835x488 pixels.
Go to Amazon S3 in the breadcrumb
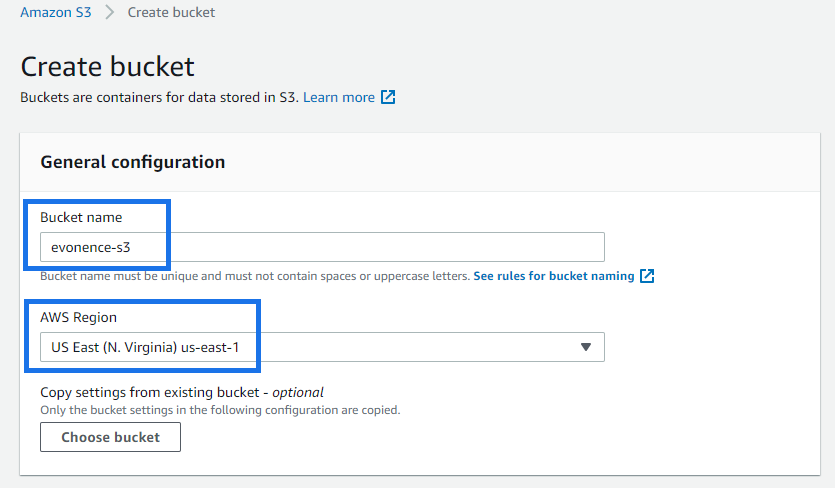pos(56,12)
